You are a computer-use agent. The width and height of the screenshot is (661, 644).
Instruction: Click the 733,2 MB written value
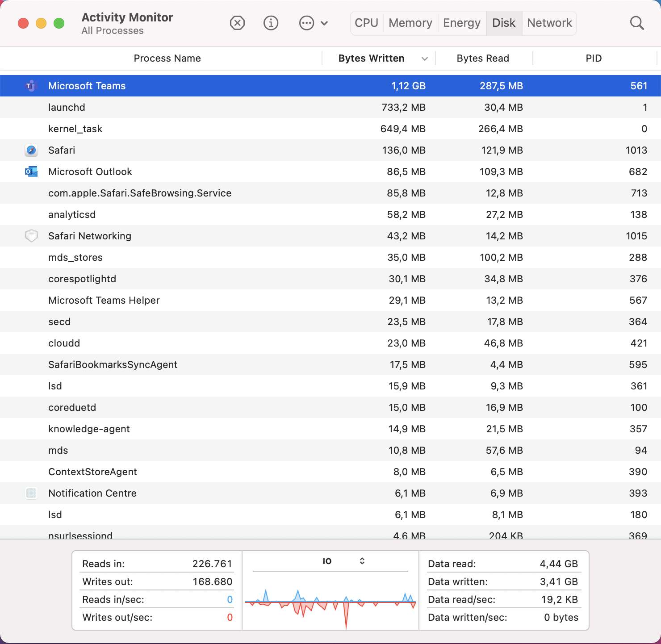[403, 107]
